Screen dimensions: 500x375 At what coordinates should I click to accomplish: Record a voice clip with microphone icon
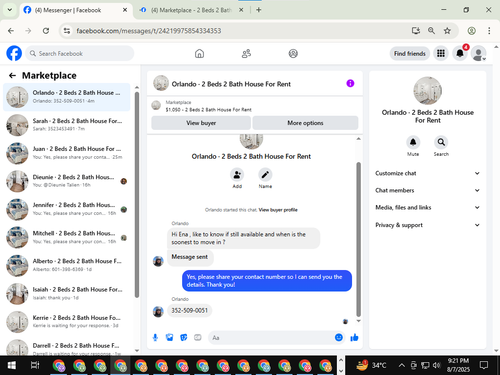[x=155, y=338]
